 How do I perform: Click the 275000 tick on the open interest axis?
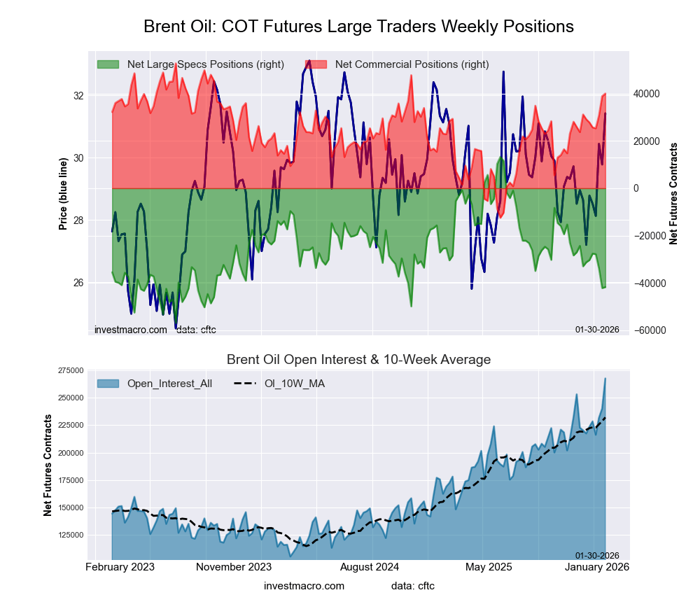69,370
